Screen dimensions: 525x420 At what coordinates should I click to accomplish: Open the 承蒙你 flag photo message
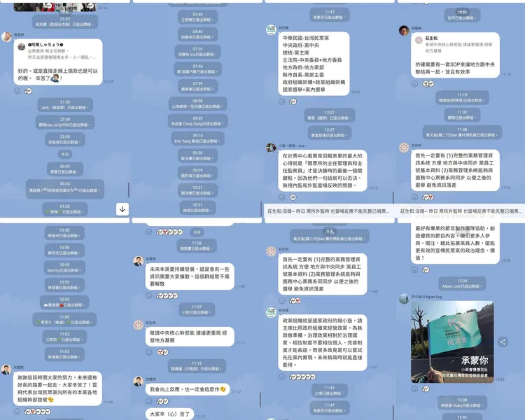[x=452, y=342]
